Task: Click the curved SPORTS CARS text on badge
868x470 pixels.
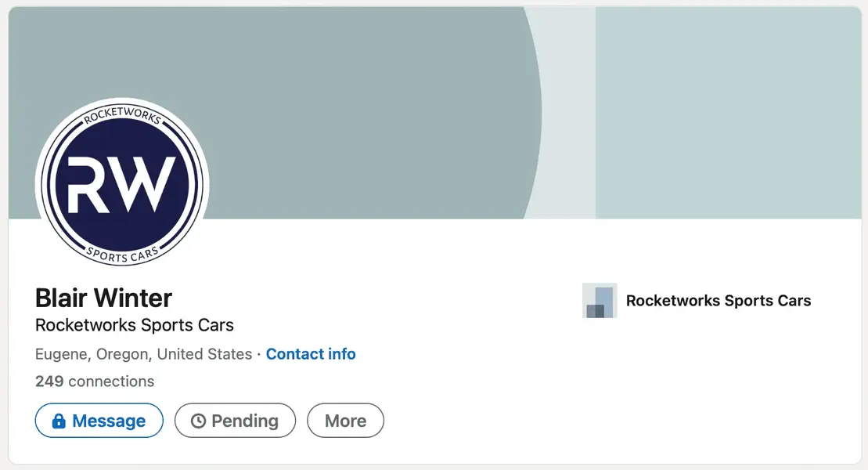Action: pyautogui.click(x=122, y=254)
